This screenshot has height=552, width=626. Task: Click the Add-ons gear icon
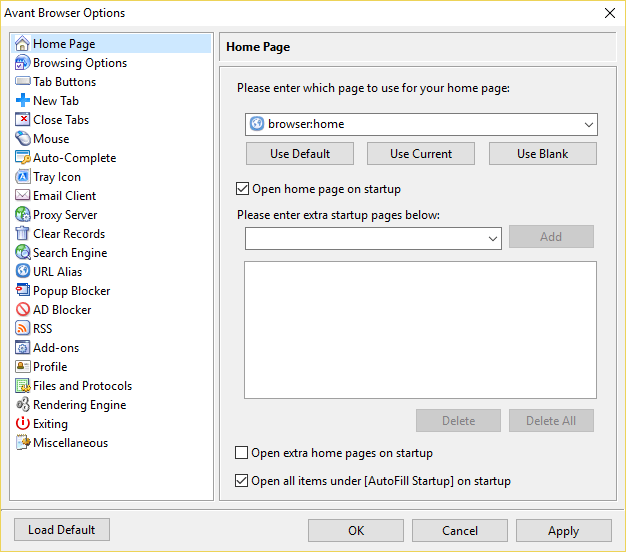22,347
